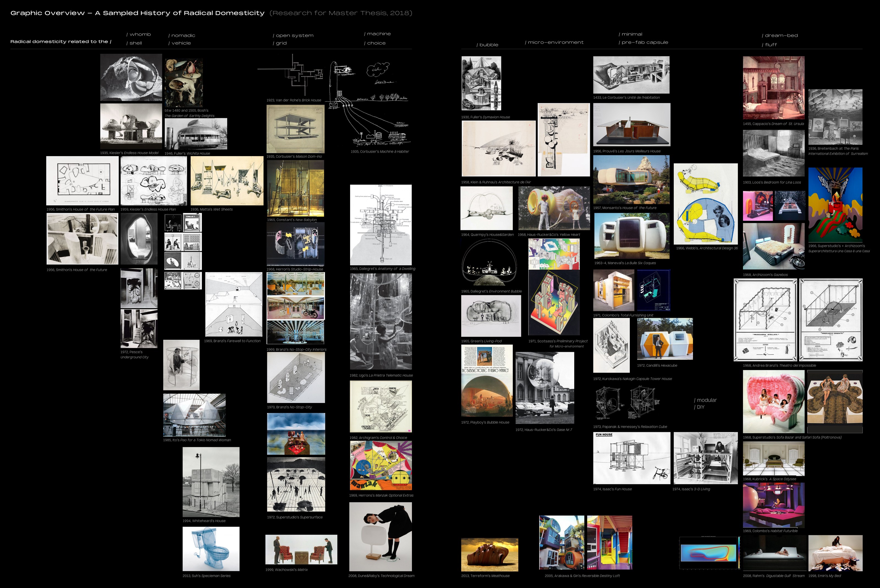Open Herron's Manzak Optional Extras collage
Viewport: 880px width, 588px height.
(x=381, y=465)
